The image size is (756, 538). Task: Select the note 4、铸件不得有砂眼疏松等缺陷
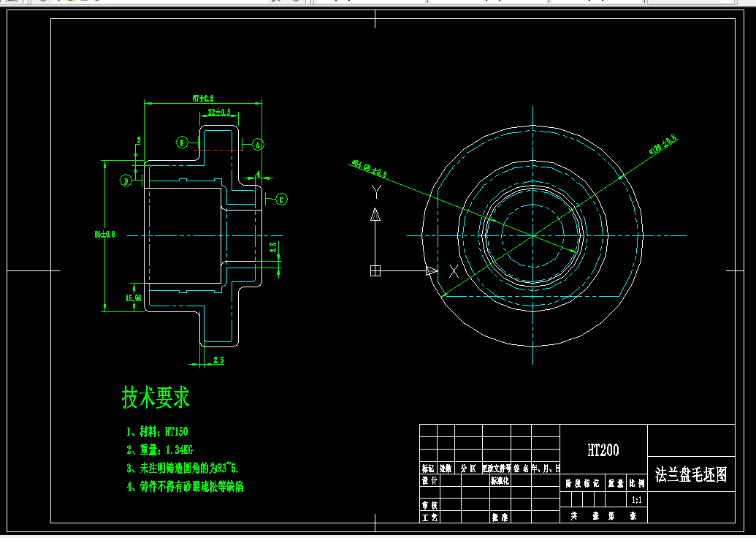point(185,486)
